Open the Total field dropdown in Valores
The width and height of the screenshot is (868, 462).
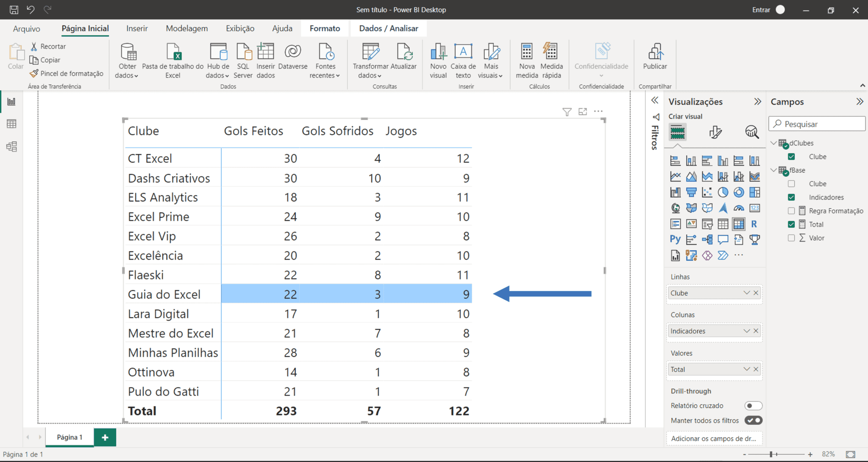click(746, 369)
